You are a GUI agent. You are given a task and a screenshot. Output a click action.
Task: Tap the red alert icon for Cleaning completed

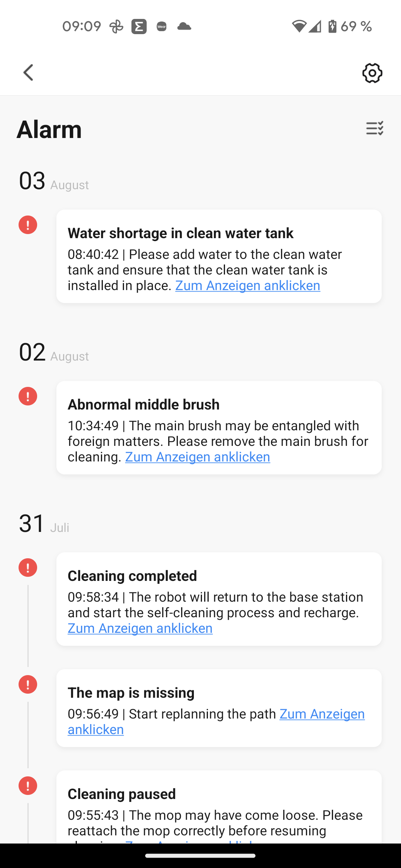point(28,568)
